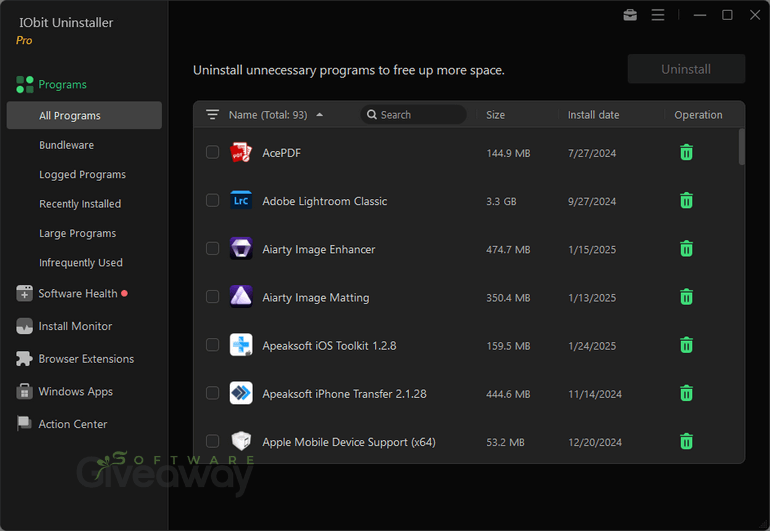Click trash icon for Apeaksoft iPhone Transfer
This screenshot has width=770, height=531.
(687, 393)
